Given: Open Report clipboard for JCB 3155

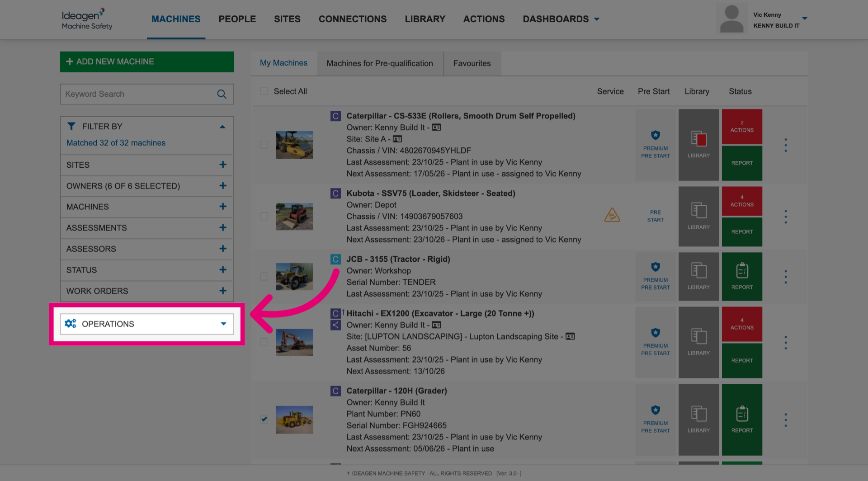Looking at the screenshot, I should 742,276.
